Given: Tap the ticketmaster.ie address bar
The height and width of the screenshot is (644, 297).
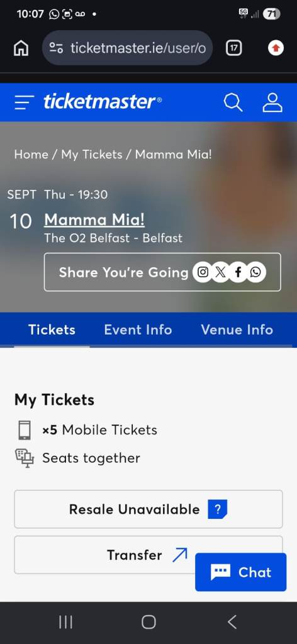Looking at the screenshot, I should (x=127, y=48).
